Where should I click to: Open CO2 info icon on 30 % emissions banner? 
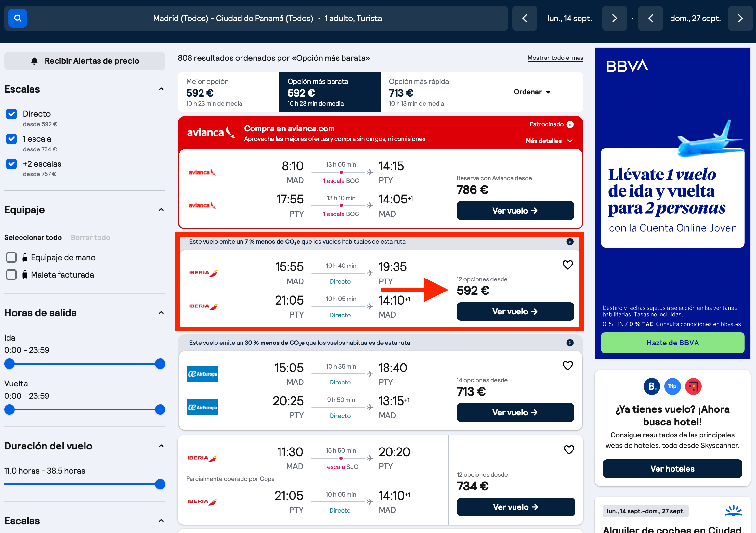(570, 343)
